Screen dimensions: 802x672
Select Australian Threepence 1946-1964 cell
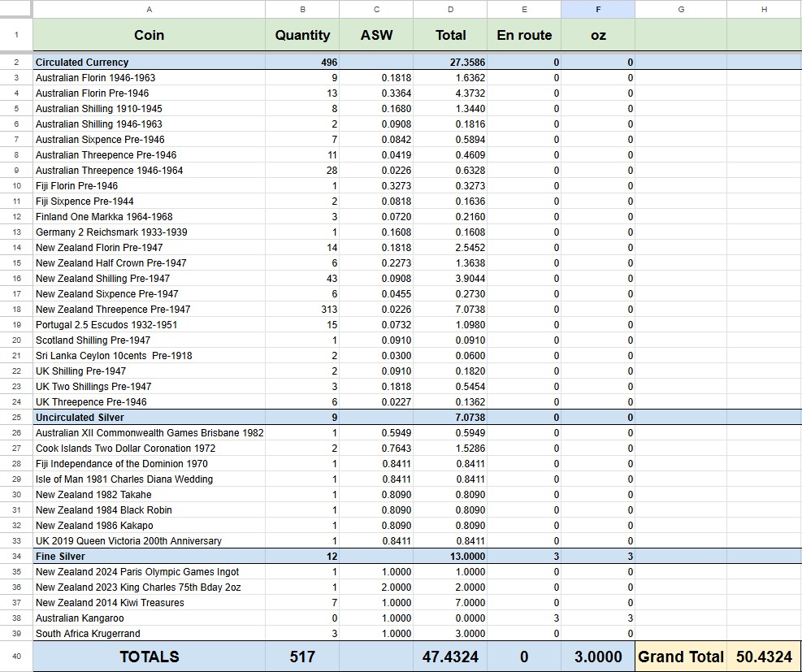click(149, 171)
